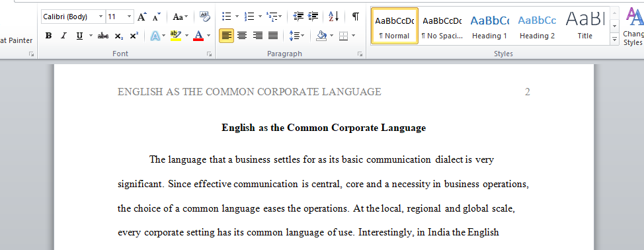Open the Font dialog launcher
The image size is (644, 250).
tap(210, 54)
